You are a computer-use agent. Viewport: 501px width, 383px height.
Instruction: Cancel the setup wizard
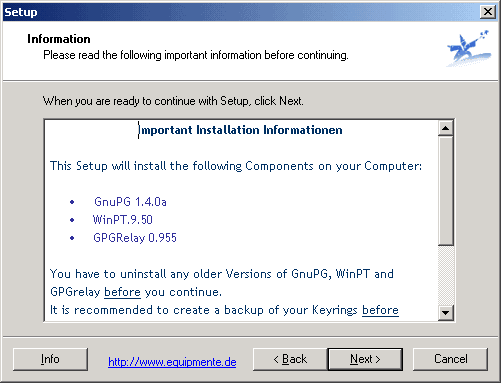coord(450,359)
